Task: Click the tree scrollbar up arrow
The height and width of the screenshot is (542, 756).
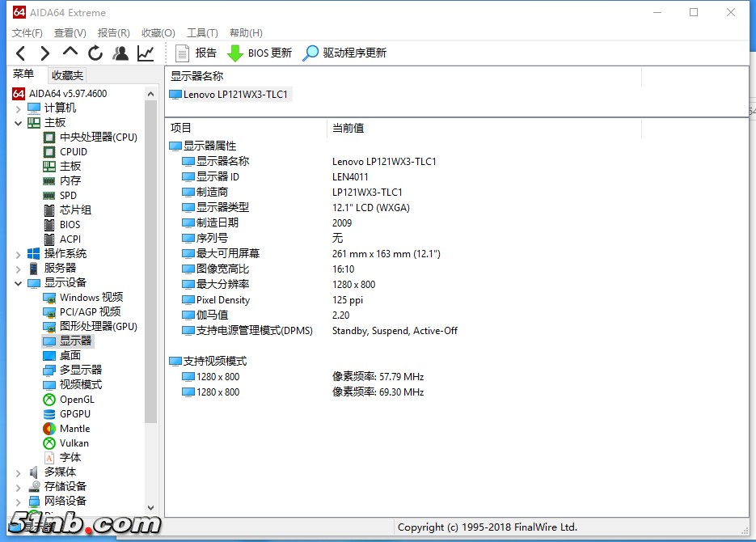Action: [151, 94]
